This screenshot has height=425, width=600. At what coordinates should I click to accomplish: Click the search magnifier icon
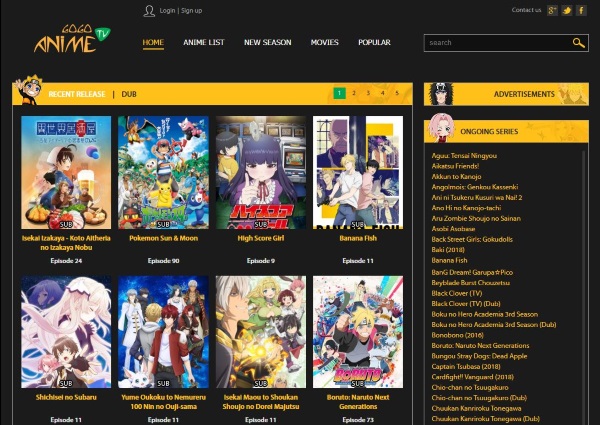click(x=578, y=43)
